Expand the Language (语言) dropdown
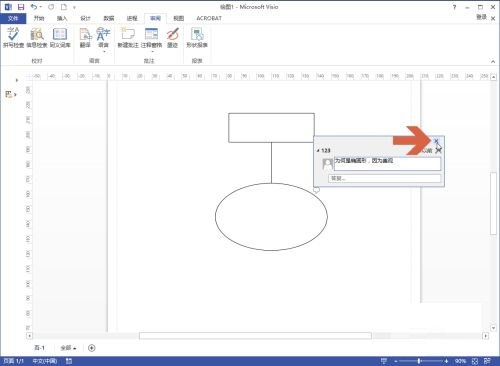Screen dimensions: 500x366 [x=103, y=40]
